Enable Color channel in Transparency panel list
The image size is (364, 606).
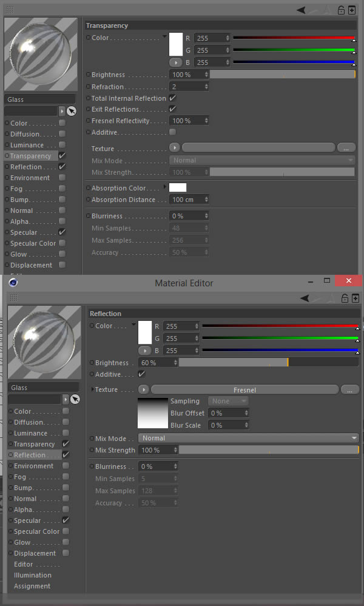[x=62, y=123]
